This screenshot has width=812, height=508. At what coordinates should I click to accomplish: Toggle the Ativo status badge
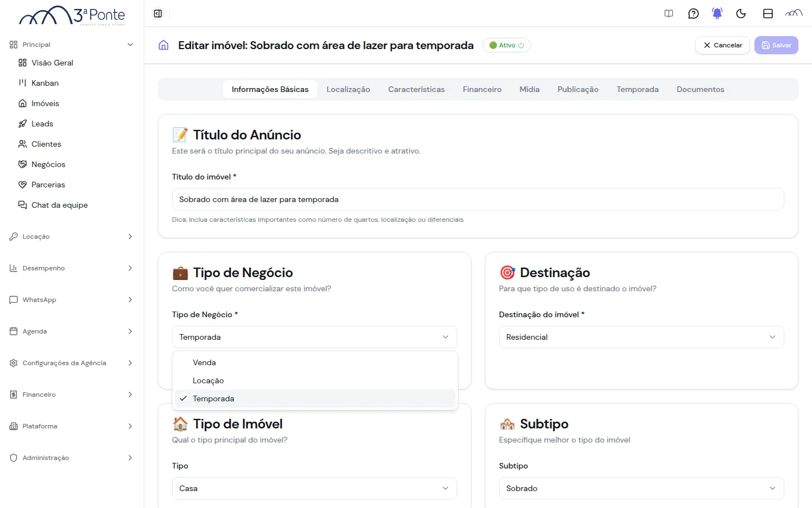pos(506,45)
